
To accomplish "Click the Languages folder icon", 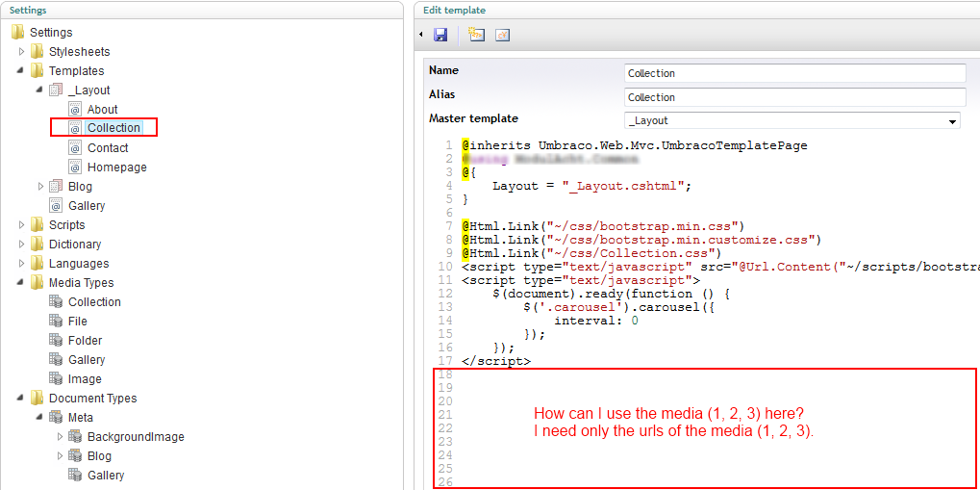I will point(38,264).
